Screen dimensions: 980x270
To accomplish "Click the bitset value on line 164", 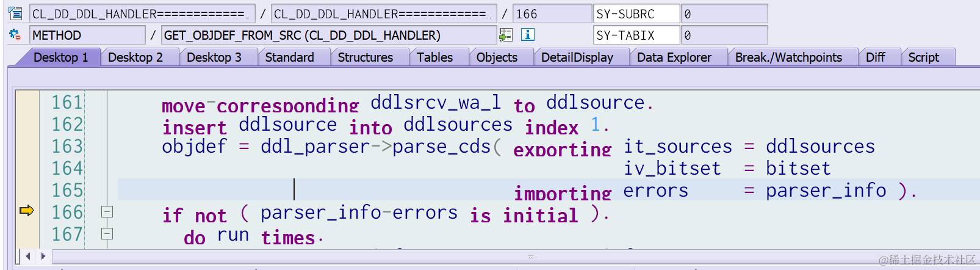I will [798, 168].
